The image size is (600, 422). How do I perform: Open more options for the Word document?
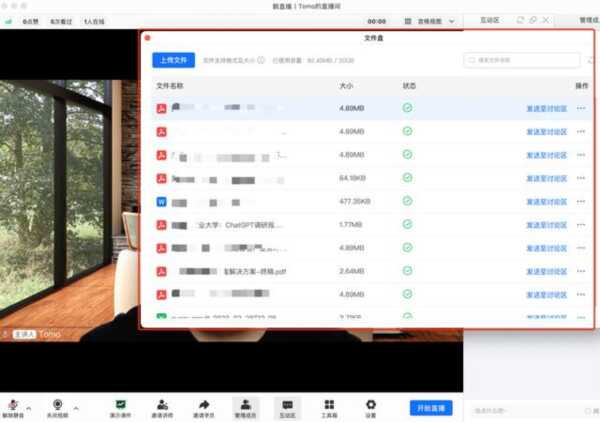pyautogui.click(x=581, y=202)
